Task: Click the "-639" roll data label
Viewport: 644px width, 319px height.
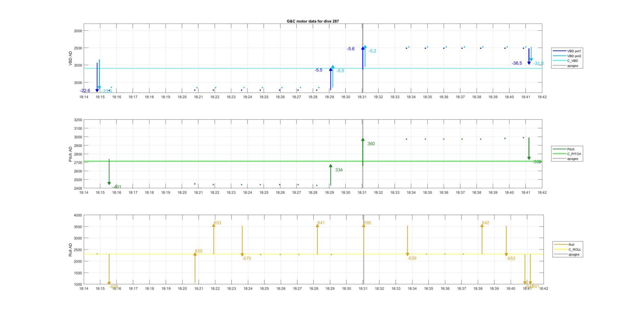Action: point(412,258)
